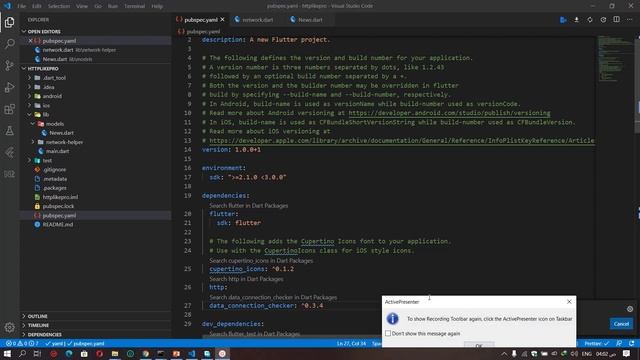The height and width of the screenshot is (360, 640).
Task: Click the blue Cancel button
Action: (x=621, y=324)
